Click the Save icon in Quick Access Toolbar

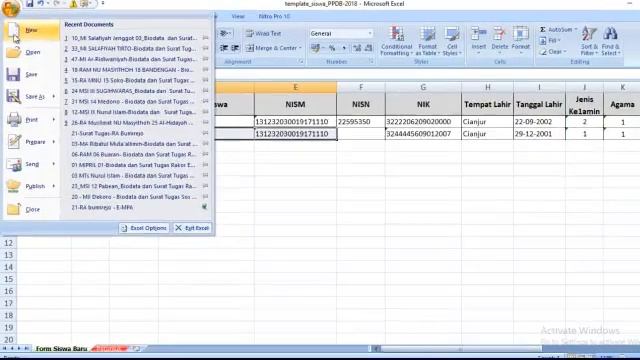pos(29,4)
